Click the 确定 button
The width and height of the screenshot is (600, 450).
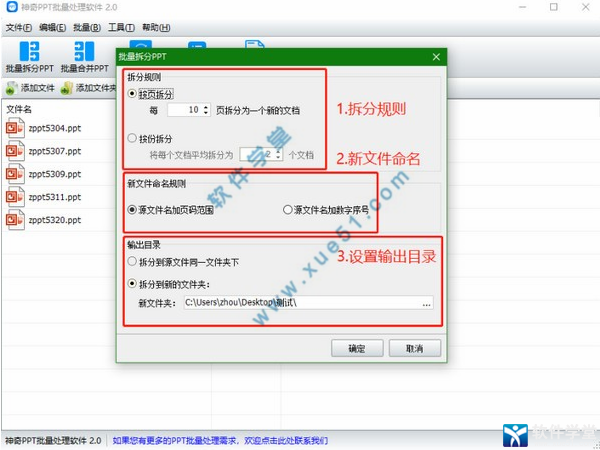coord(356,349)
